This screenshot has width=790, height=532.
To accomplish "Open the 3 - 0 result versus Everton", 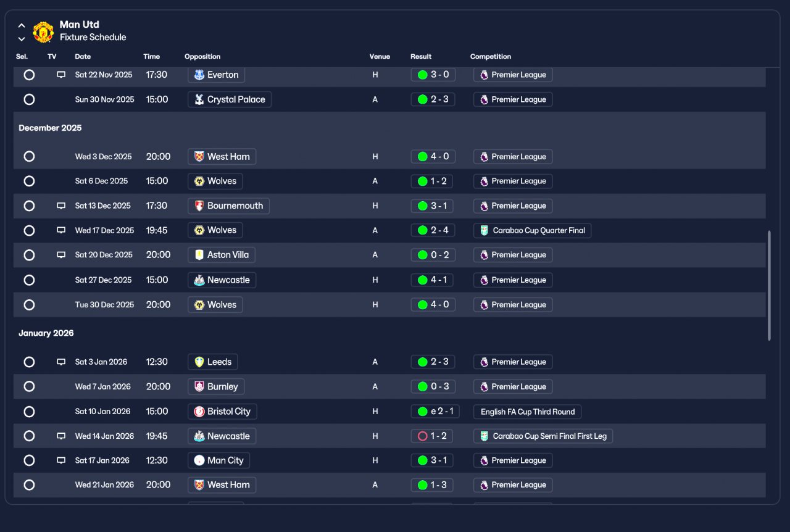I will click(433, 75).
